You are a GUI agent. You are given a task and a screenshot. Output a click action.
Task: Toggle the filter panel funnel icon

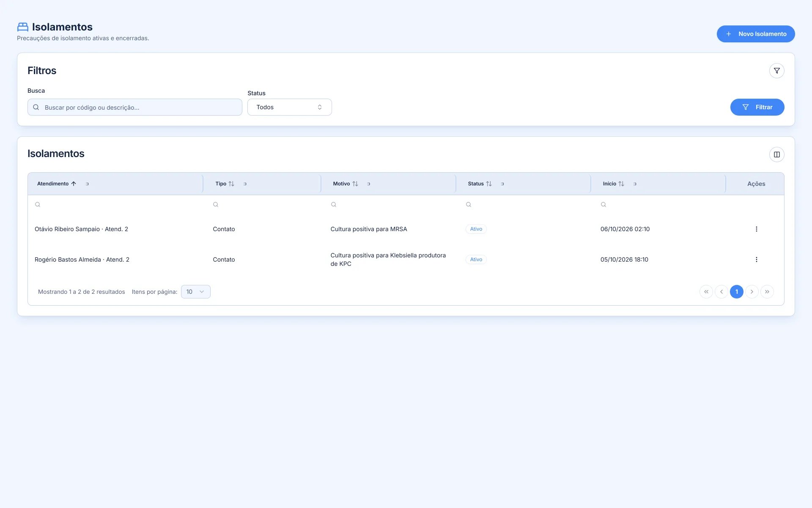pyautogui.click(x=776, y=71)
